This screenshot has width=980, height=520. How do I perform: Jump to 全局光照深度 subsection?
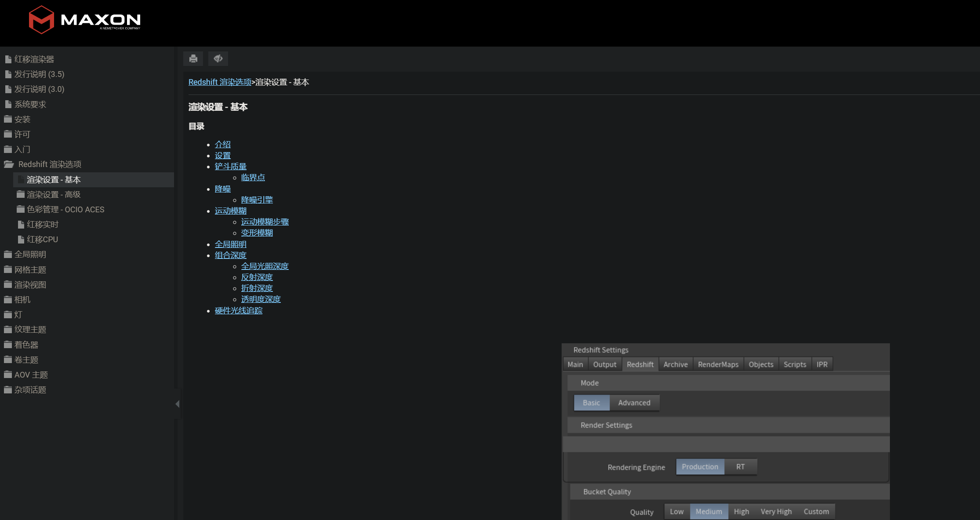pos(265,266)
